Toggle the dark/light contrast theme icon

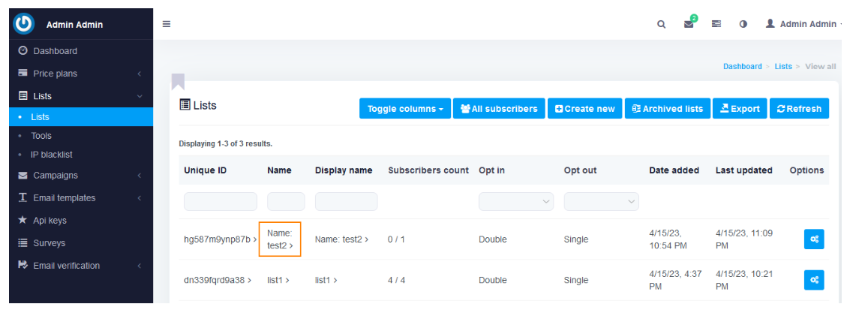pyautogui.click(x=743, y=24)
